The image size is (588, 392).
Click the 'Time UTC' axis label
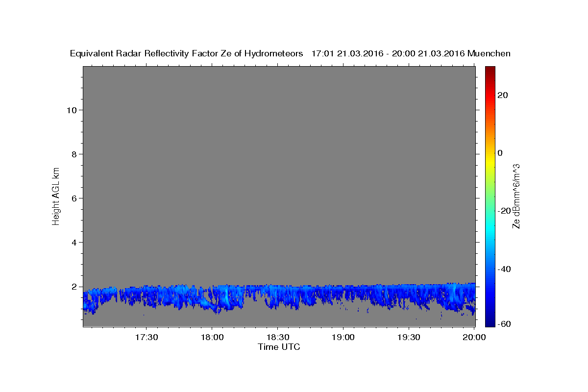tap(279, 347)
